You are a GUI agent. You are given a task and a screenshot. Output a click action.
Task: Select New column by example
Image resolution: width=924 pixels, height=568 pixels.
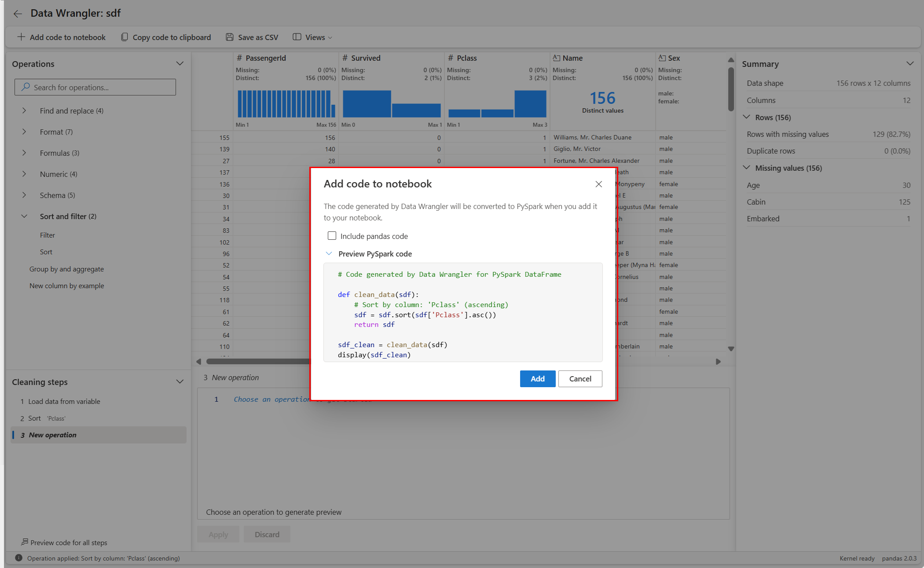tap(67, 286)
